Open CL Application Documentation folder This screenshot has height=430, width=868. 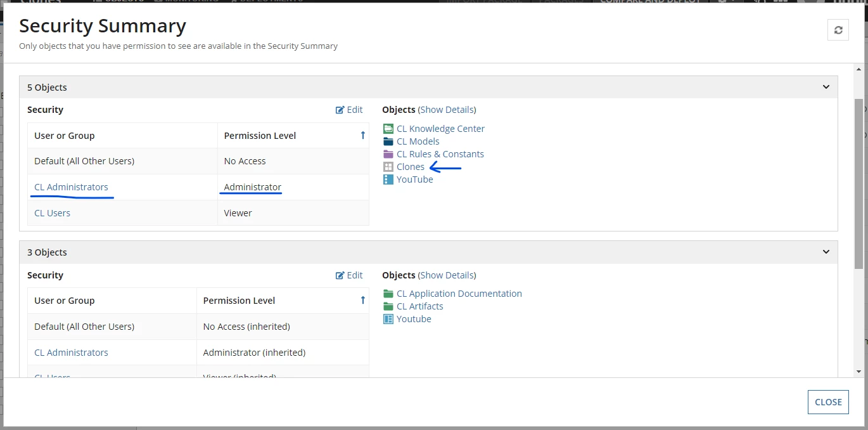click(x=459, y=294)
